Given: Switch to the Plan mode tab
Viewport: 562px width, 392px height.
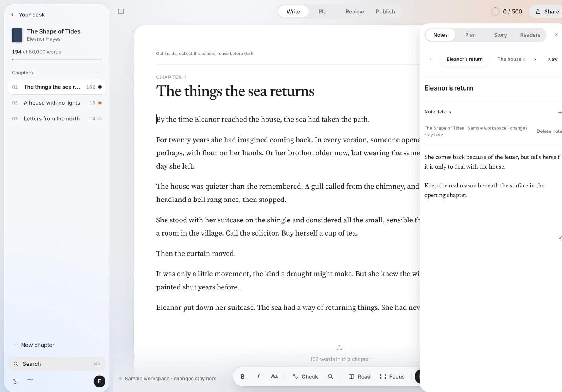Looking at the screenshot, I should (324, 11).
